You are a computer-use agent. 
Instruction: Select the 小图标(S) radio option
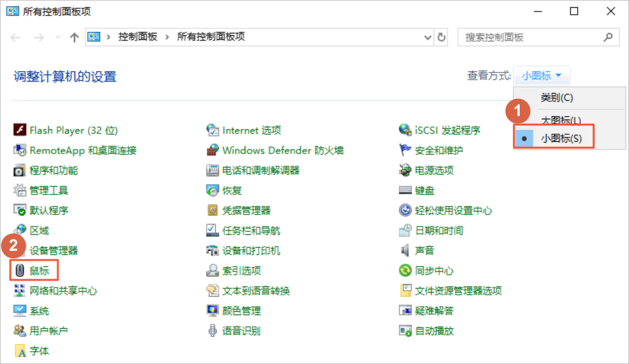point(560,138)
